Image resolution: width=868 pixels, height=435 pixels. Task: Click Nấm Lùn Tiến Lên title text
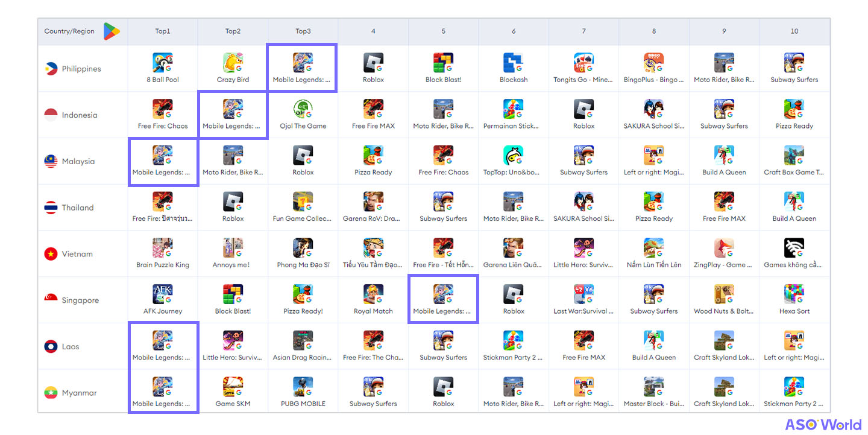coord(654,265)
